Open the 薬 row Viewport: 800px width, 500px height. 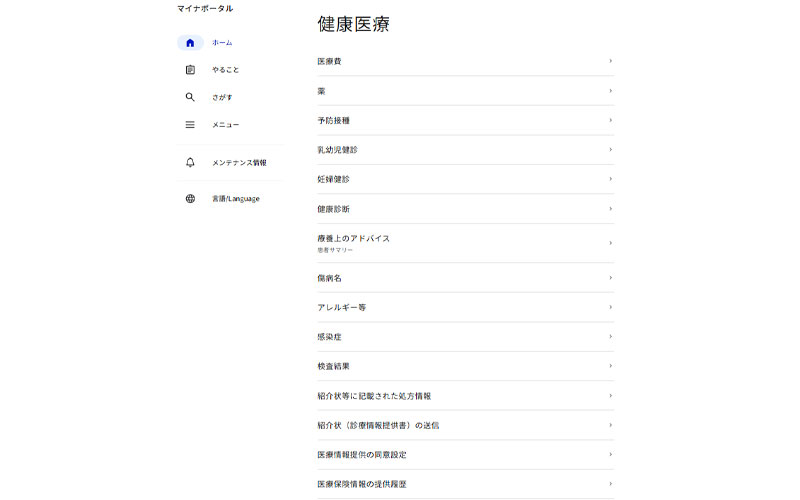click(x=465, y=91)
